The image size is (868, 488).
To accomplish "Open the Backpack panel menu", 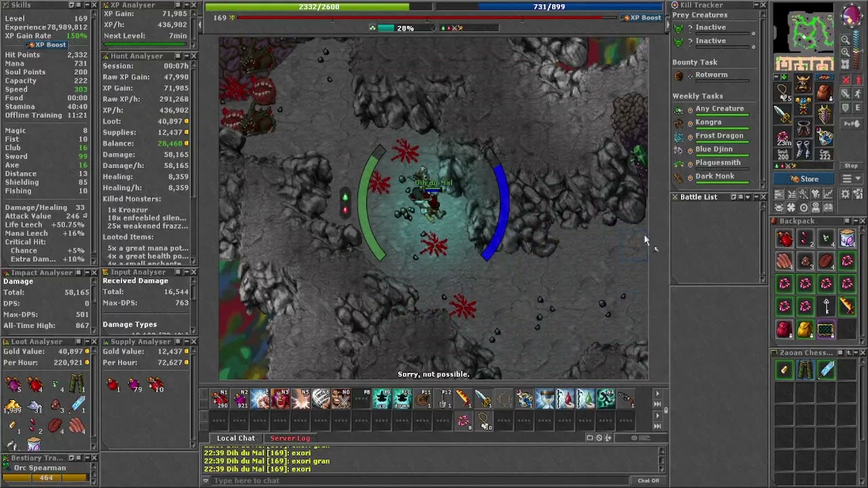I will pyautogui.click(x=847, y=221).
